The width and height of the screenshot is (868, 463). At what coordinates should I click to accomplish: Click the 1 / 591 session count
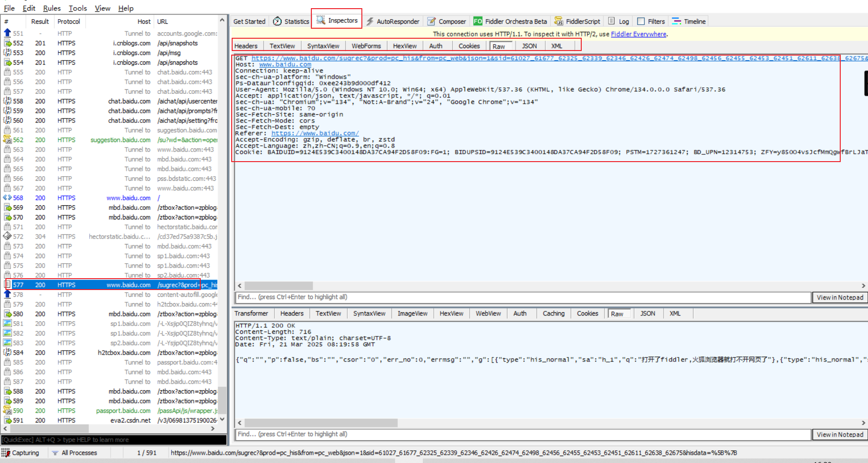pyautogui.click(x=147, y=453)
